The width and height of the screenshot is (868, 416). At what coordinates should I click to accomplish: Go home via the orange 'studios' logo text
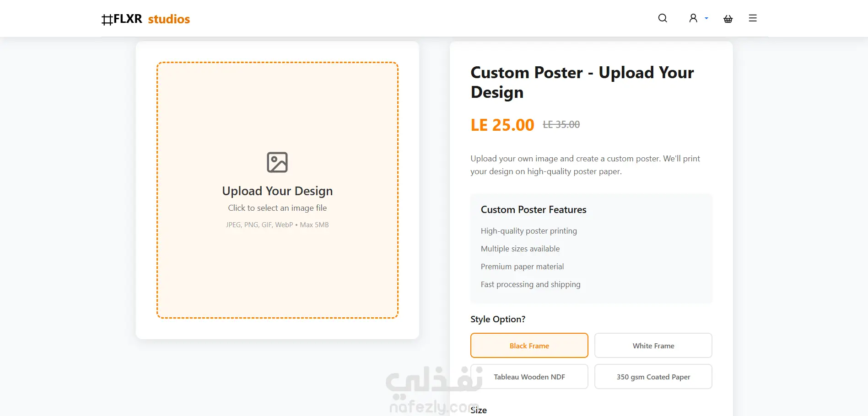tap(169, 19)
